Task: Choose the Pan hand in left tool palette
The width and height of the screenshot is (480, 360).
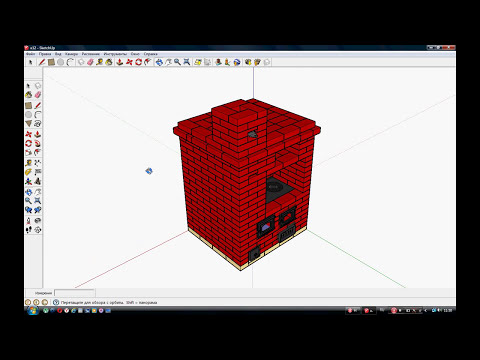Action: coord(38,192)
